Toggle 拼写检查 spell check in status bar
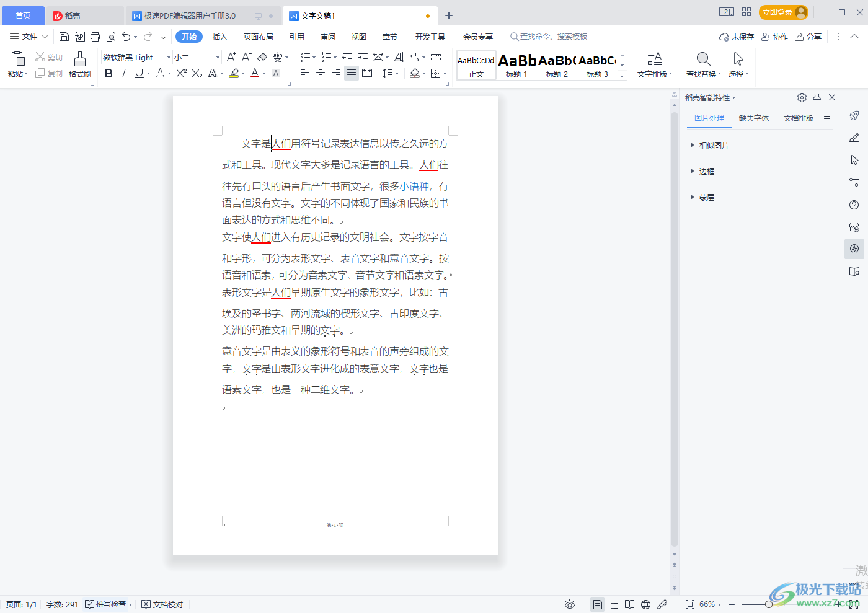The image size is (868, 613). click(x=105, y=604)
